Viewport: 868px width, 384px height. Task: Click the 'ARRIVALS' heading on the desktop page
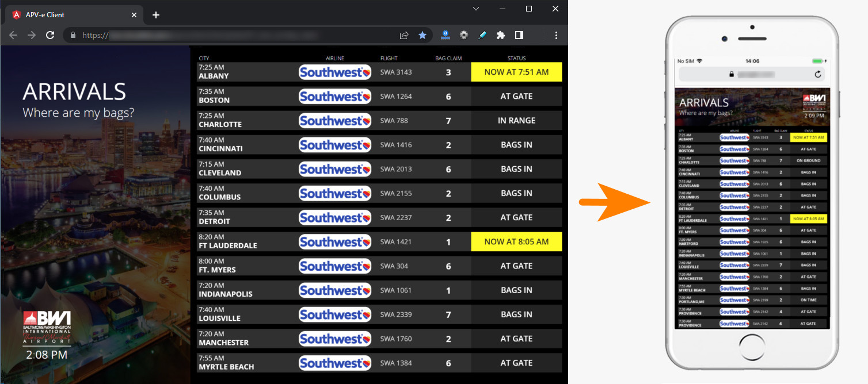tap(74, 92)
